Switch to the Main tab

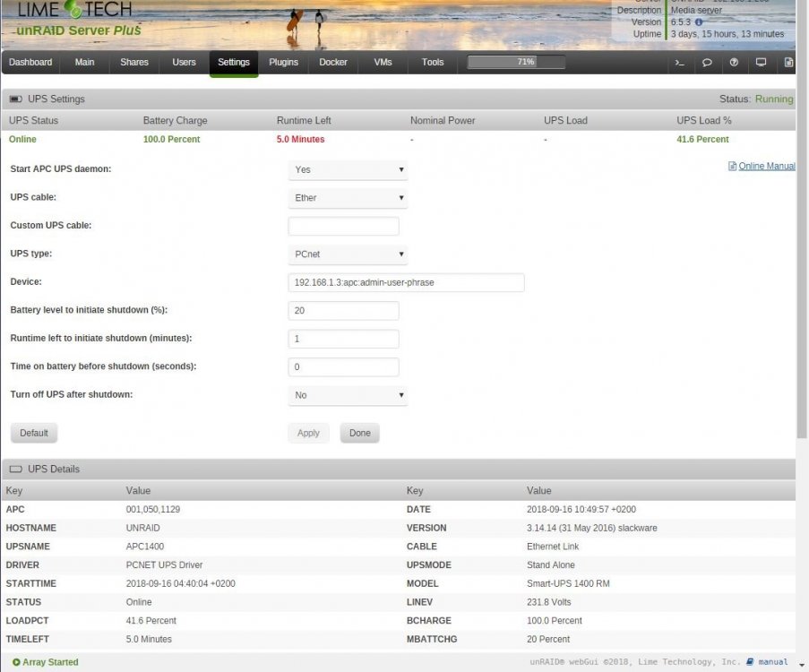84,63
